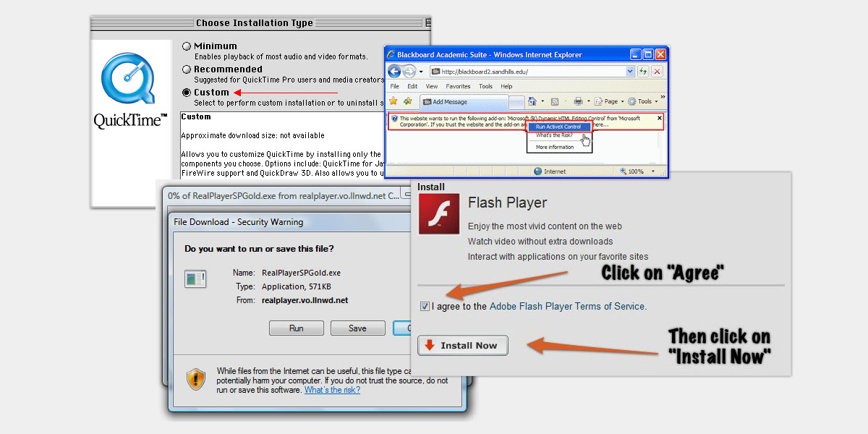Screen dimensions: 868x434
Task: Open the What's the risk? link
Action: click(332, 390)
